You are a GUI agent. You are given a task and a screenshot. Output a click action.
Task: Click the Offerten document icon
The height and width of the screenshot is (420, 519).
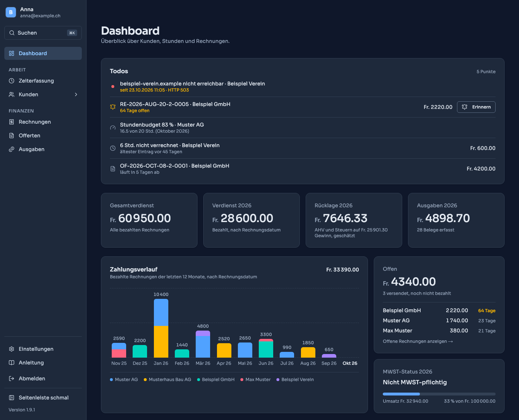[12, 136]
